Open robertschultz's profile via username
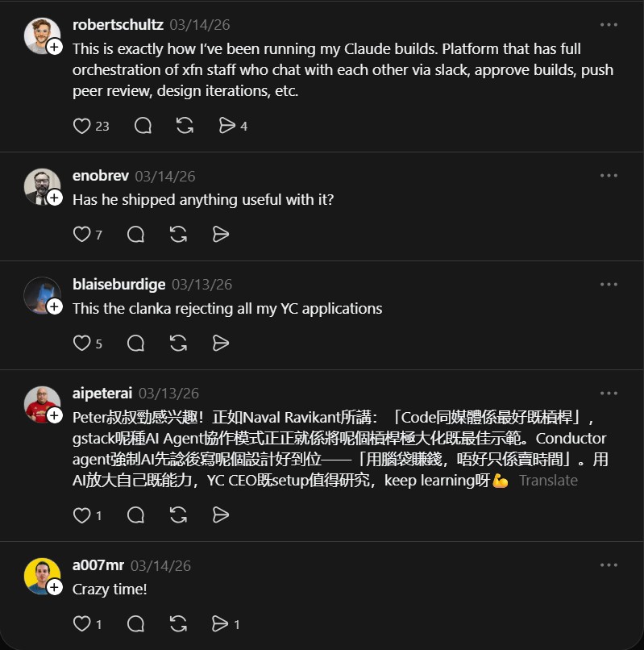Screen dimensions: 644x650 pos(117,25)
